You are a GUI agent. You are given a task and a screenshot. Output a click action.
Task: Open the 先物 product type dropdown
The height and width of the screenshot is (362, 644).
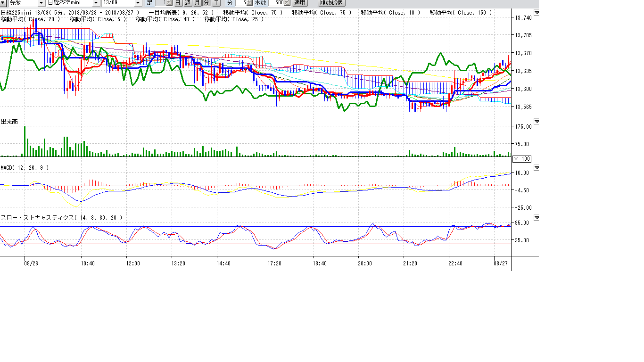pyautogui.click(x=41, y=3)
